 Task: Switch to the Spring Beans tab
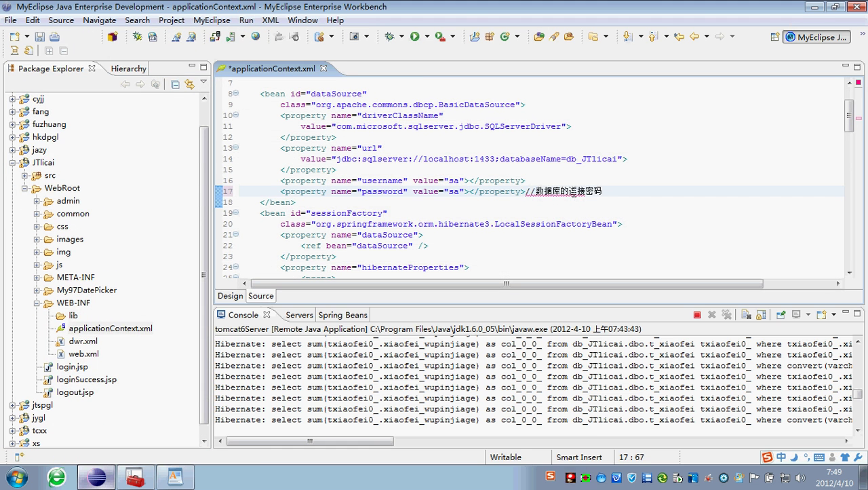click(342, 315)
